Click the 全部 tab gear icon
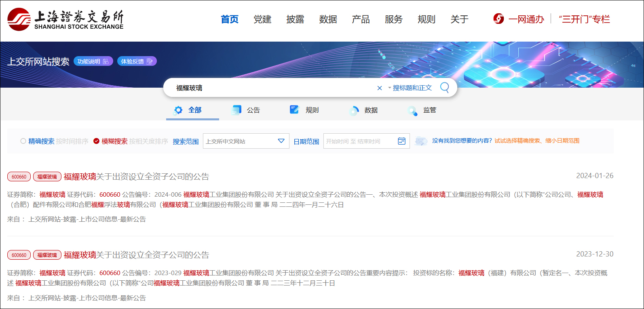Screen dimensions: 644x309 178,110
